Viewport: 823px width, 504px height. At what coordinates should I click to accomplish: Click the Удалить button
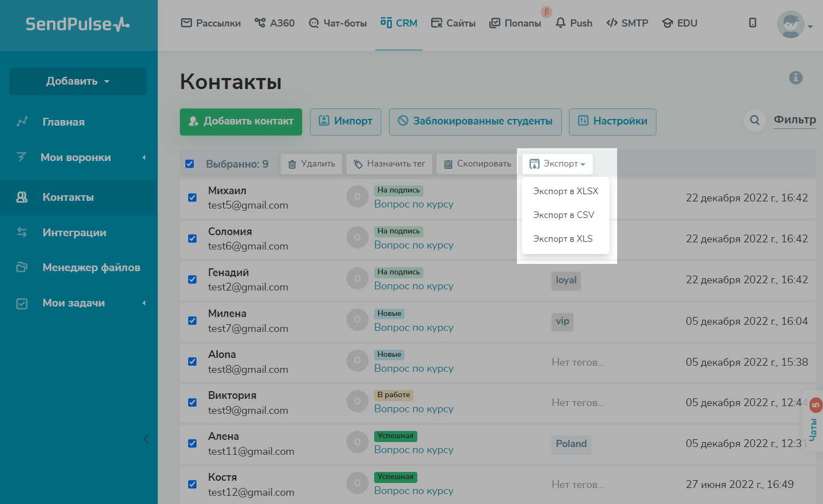click(x=312, y=164)
